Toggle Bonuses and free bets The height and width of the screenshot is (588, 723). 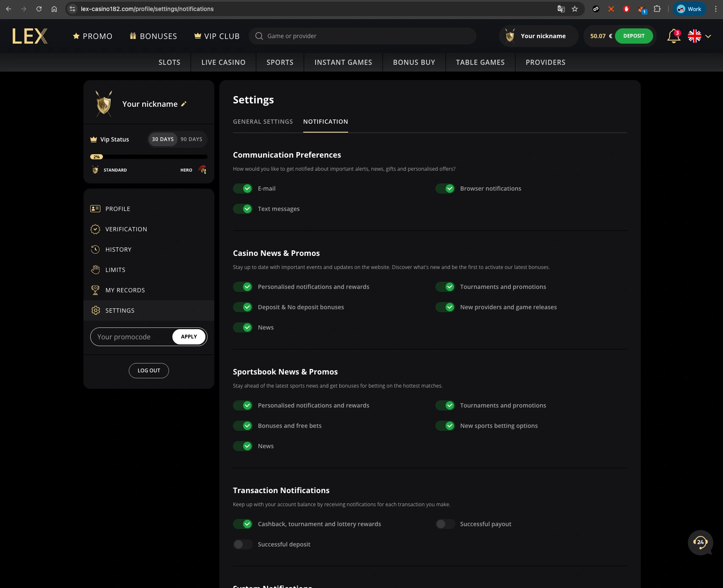coord(243,426)
